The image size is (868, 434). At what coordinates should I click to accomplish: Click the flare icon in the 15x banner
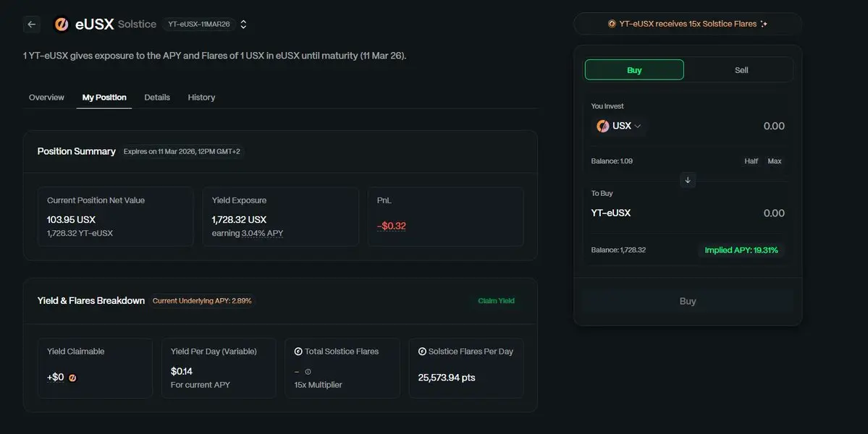click(612, 24)
